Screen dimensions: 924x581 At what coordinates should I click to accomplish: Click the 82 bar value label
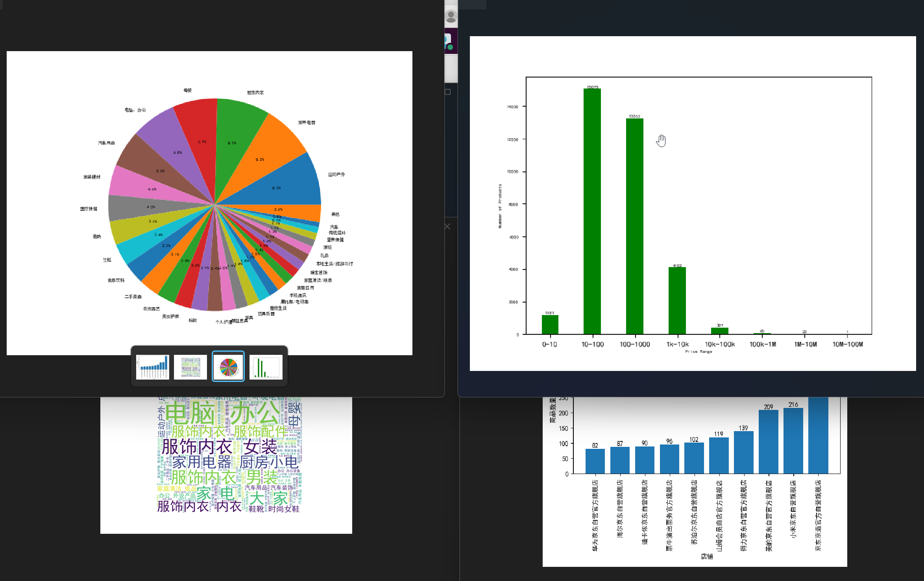click(595, 445)
